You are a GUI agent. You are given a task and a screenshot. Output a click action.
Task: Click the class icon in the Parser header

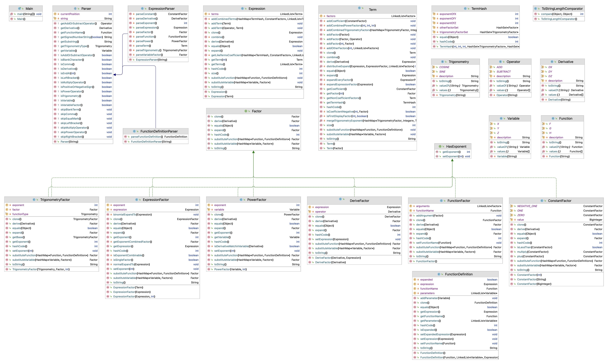(75, 9)
